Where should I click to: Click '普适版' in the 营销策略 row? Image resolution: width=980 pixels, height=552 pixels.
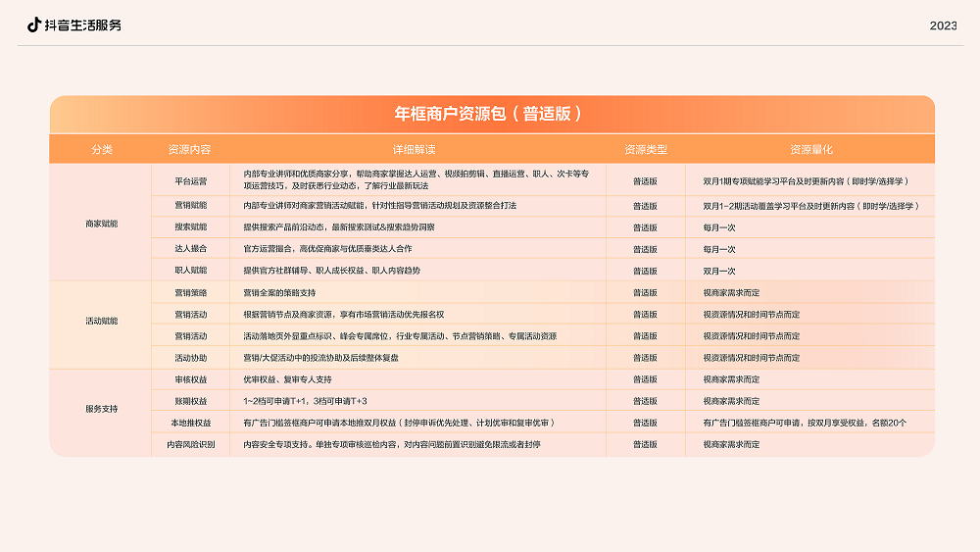coord(645,292)
